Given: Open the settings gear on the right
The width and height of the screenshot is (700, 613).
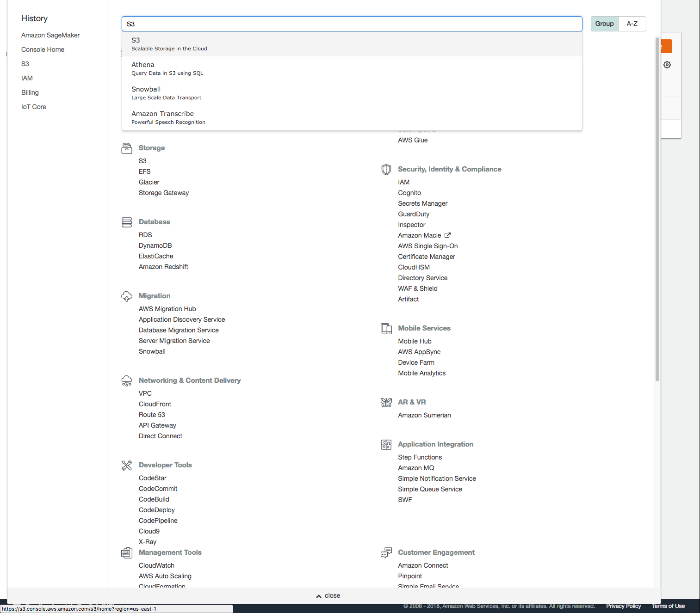Looking at the screenshot, I should pyautogui.click(x=667, y=65).
